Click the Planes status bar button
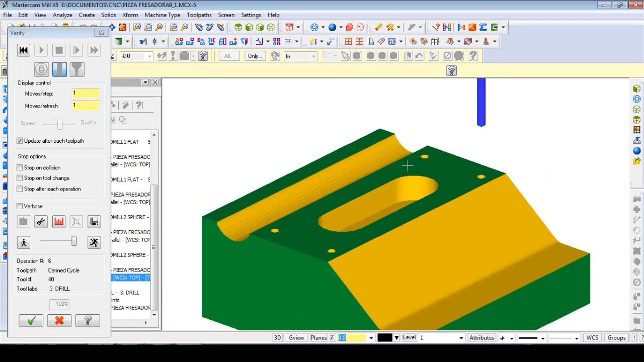 pyautogui.click(x=318, y=338)
